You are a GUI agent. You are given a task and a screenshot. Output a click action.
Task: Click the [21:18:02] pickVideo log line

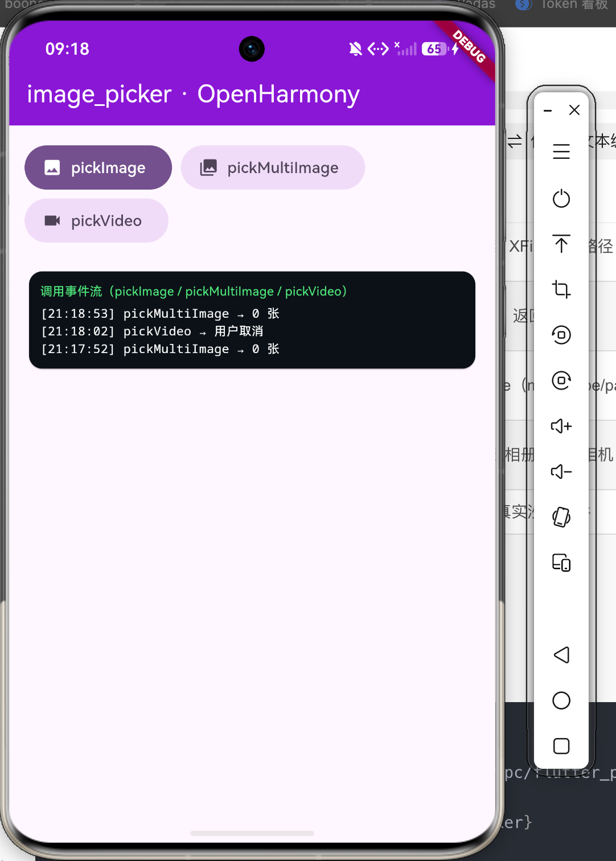tap(152, 331)
